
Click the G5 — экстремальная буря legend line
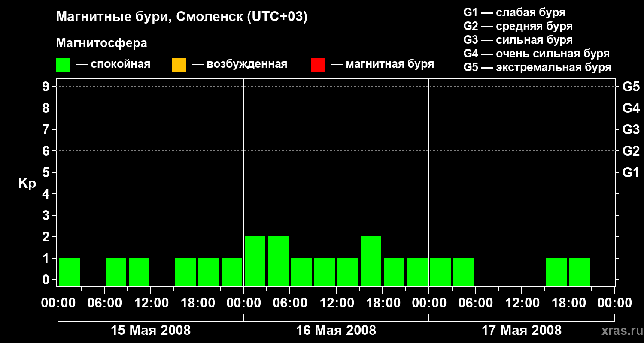538,67
